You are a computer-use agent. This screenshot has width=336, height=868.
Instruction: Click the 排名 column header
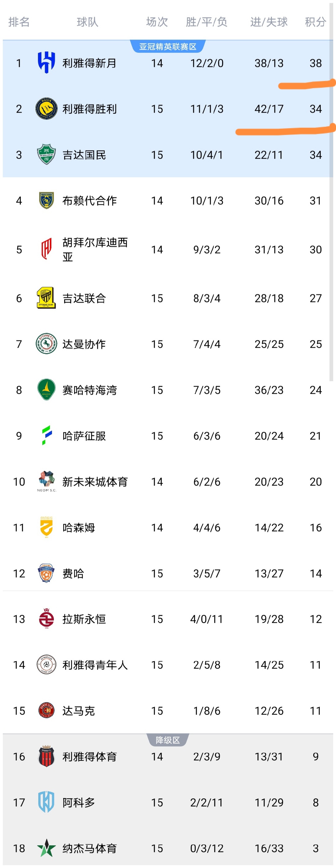coord(19,22)
